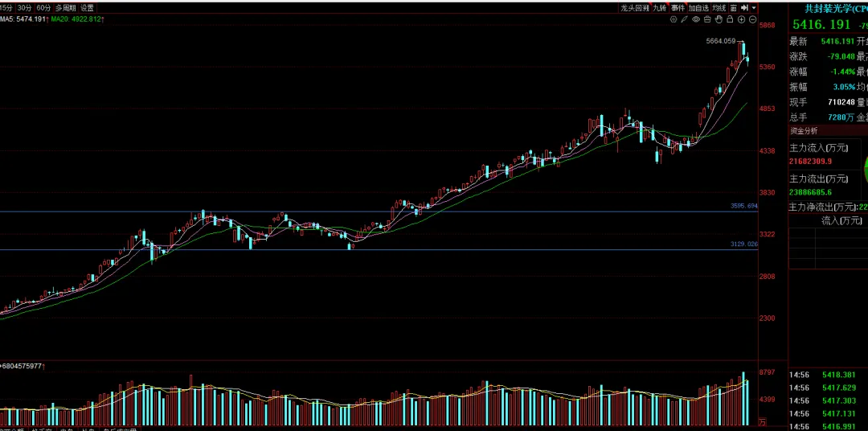Open the dropdown arrow beside the collapse icon
Screen dimensions: 868x431
[x=754, y=8]
